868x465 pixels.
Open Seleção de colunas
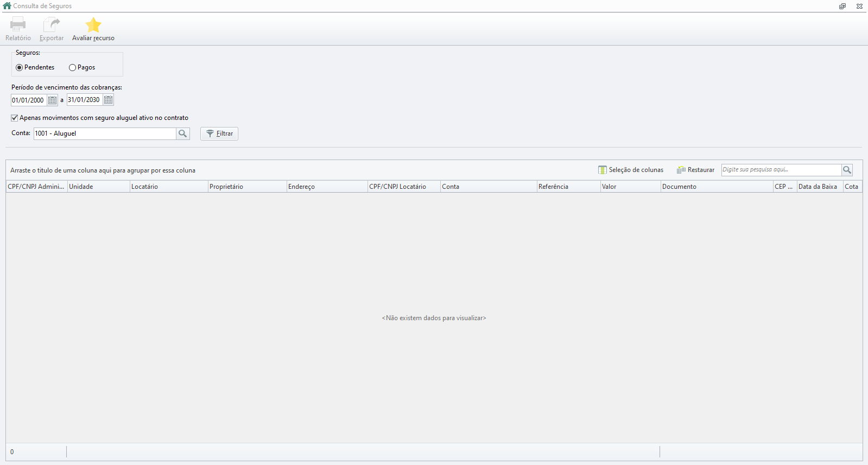tap(631, 170)
